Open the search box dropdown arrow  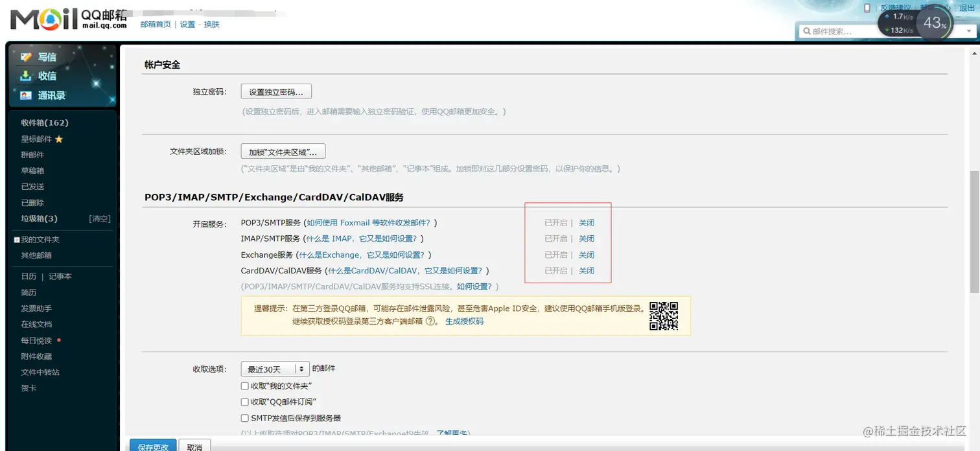point(970,30)
